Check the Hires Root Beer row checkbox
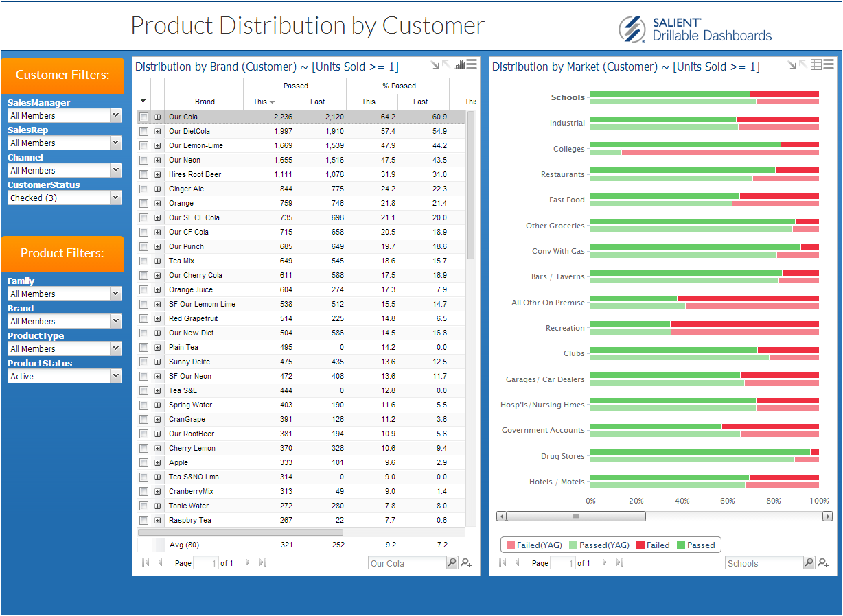The width and height of the screenshot is (843, 616). point(143,174)
